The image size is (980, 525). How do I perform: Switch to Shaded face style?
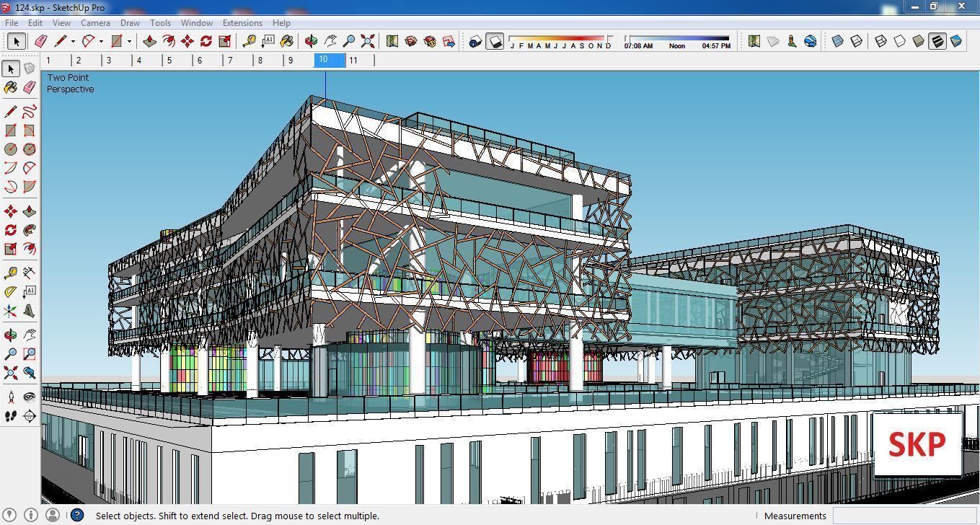pos(919,41)
